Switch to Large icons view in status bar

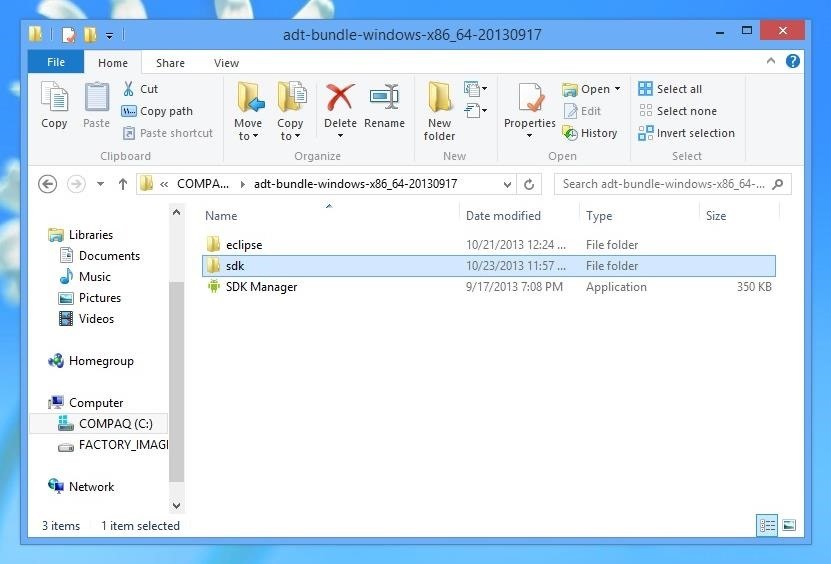point(789,525)
